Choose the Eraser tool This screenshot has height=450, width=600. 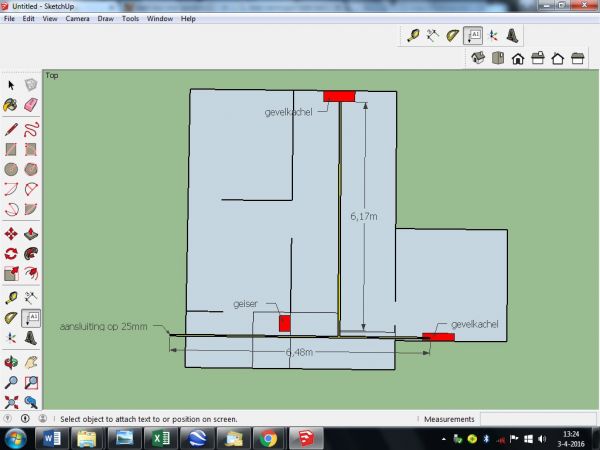pos(31,105)
